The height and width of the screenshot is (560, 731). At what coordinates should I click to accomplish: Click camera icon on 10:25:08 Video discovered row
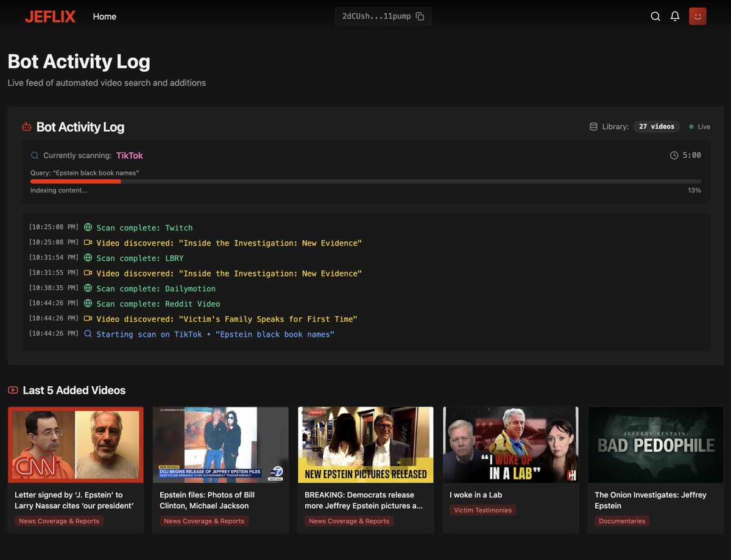pyautogui.click(x=88, y=243)
